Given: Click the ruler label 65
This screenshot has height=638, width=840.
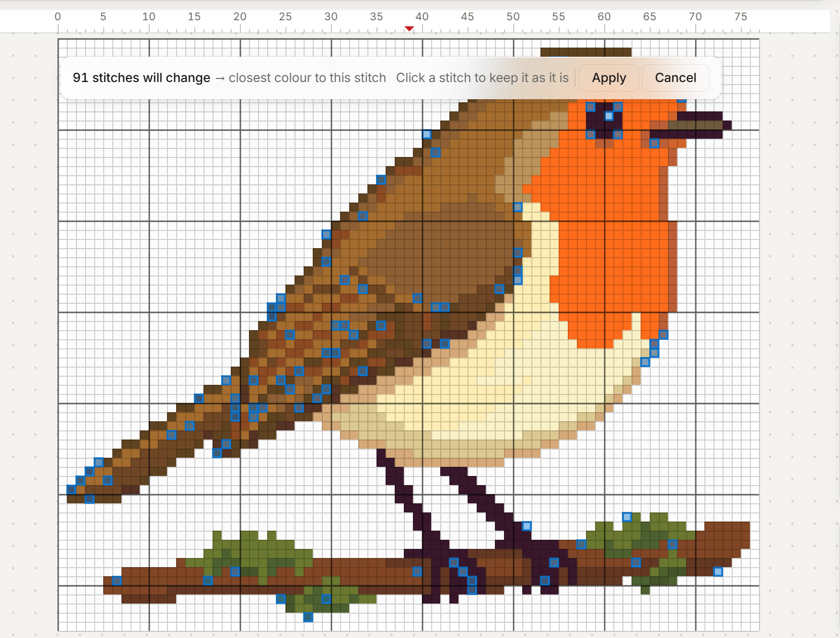Looking at the screenshot, I should click(650, 17).
